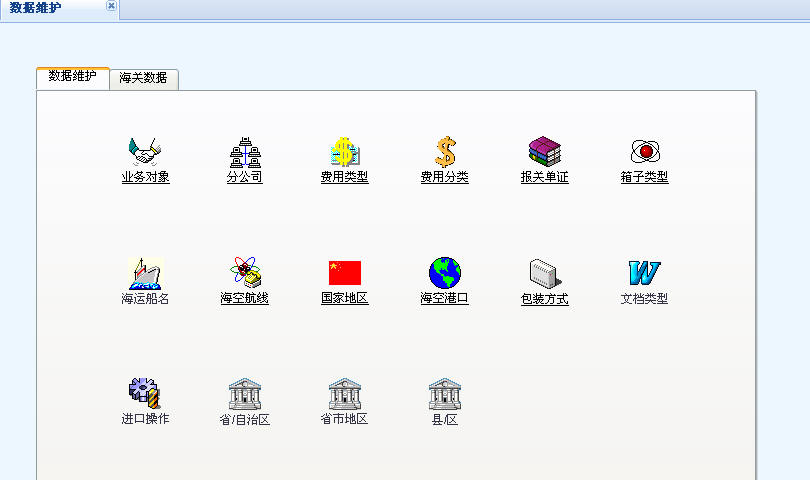This screenshot has width=810, height=480.
Task: Open the 海运船名 ship icon
Action: tap(145, 272)
